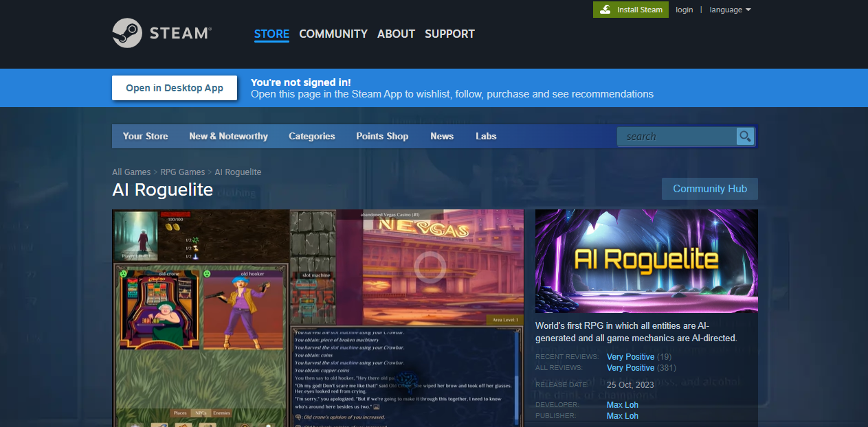The image size is (868, 427).
Task: Open Categories tab
Action: pyautogui.click(x=312, y=136)
